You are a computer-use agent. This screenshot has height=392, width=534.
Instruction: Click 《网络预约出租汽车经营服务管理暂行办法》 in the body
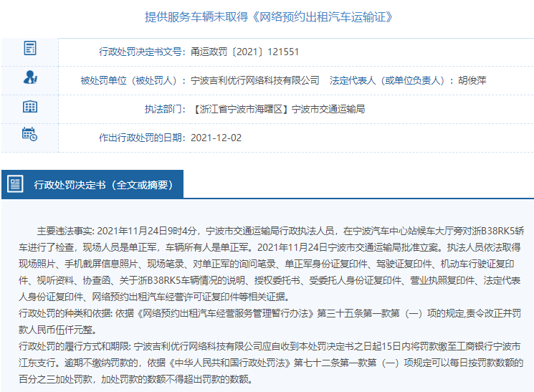pos(225,313)
